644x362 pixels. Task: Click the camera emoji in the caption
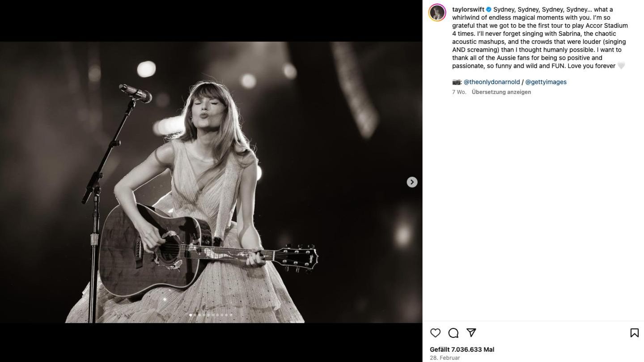click(x=456, y=82)
